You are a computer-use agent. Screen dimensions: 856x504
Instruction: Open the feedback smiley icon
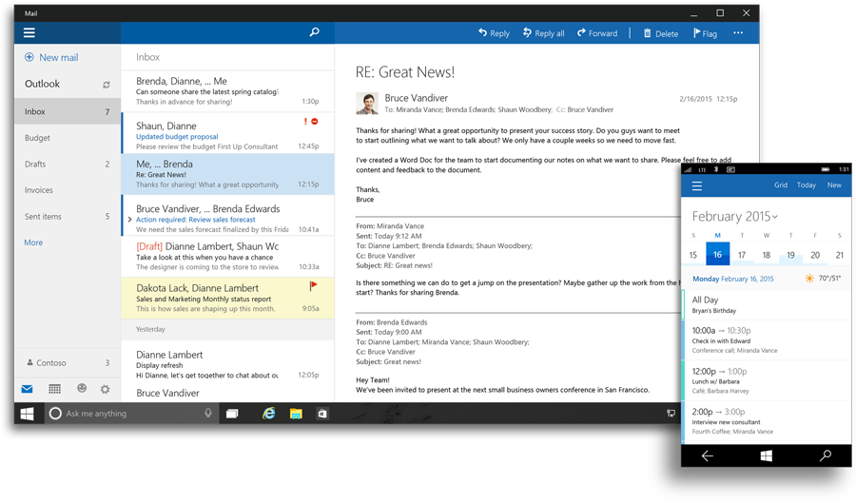point(82,389)
